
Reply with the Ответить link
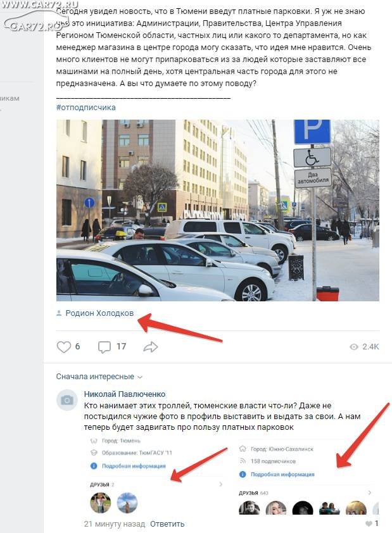click(167, 524)
